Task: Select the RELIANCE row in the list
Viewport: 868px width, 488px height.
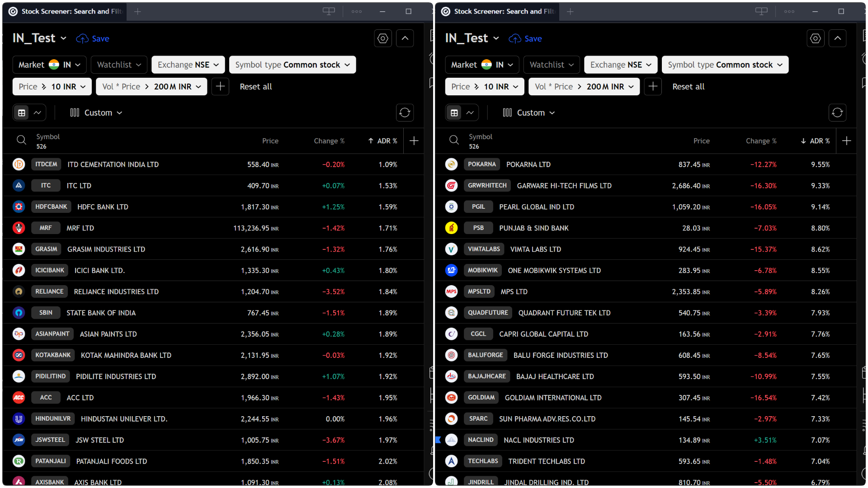Action: 116,291
